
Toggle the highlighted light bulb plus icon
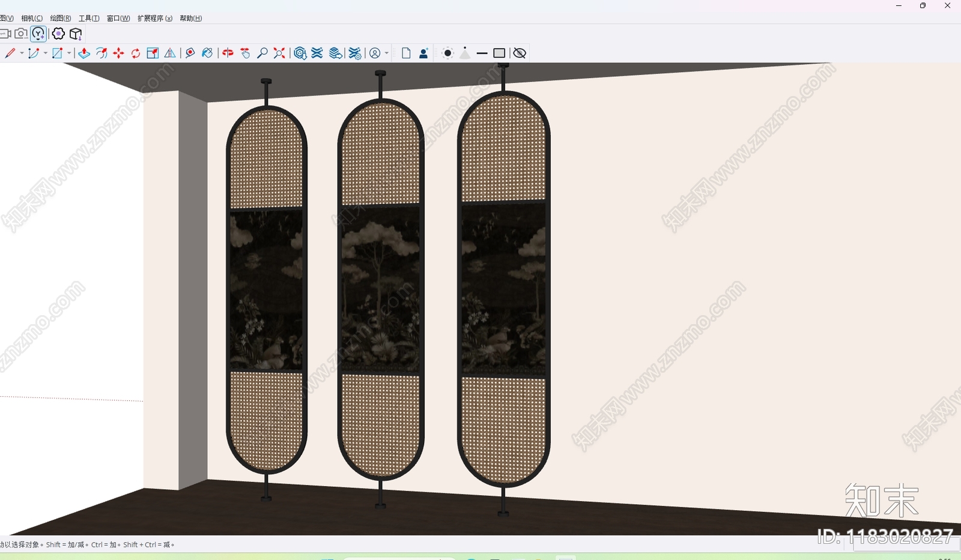[38, 34]
